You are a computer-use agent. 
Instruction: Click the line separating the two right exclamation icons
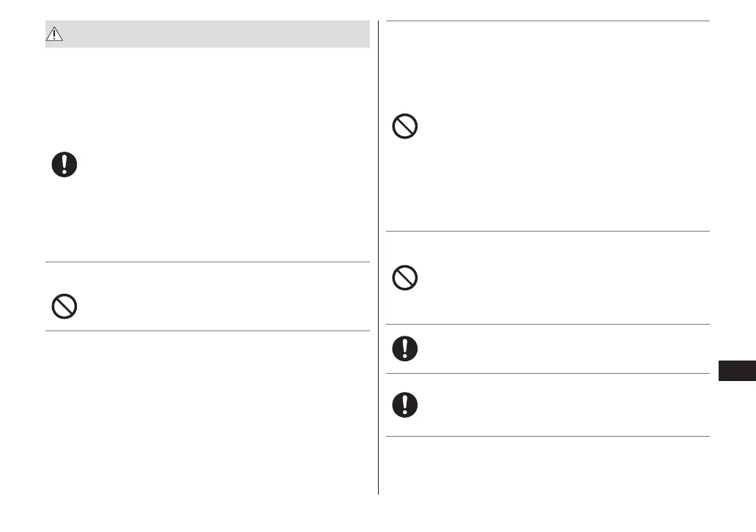click(547, 373)
